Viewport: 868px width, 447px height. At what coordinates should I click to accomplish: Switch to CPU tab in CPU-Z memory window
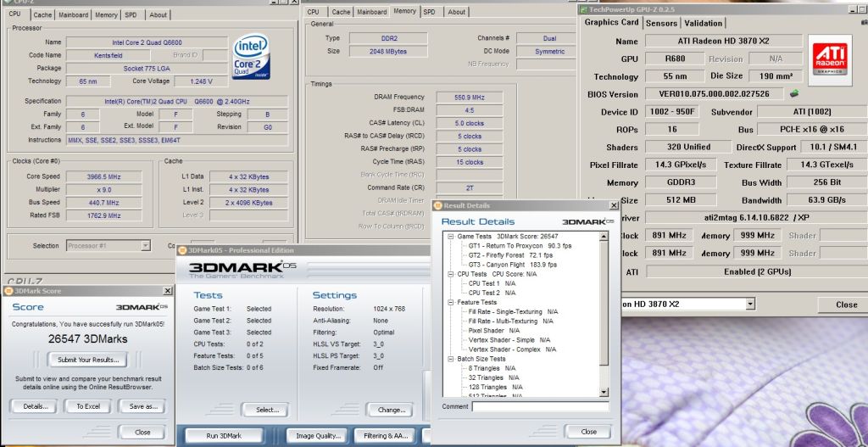tap(314, 12)
